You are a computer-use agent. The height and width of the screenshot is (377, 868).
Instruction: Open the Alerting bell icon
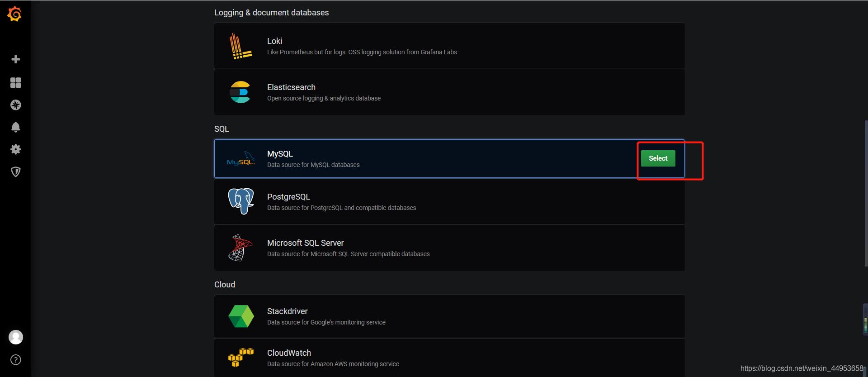click(15, 127)
